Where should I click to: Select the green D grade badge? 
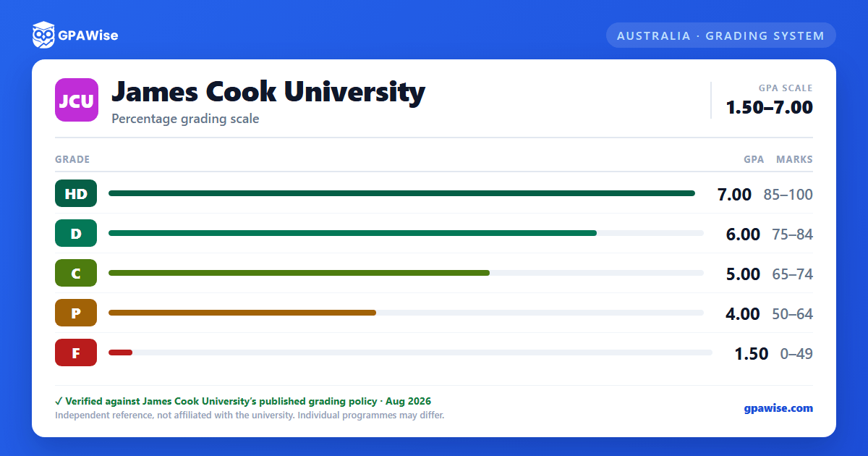(76, 234)
